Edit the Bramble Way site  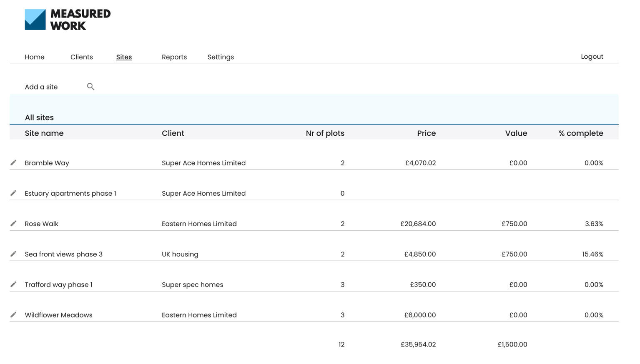[x=13, y=162]
